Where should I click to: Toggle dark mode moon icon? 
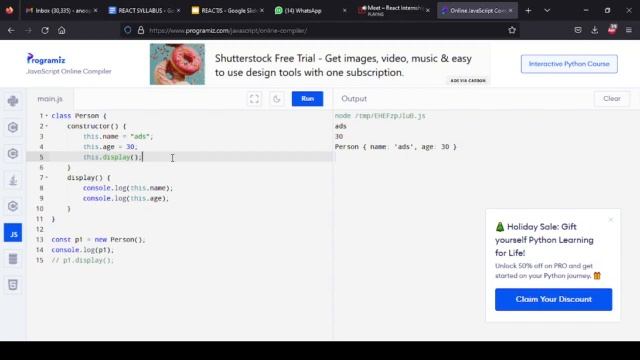point(276,99)
